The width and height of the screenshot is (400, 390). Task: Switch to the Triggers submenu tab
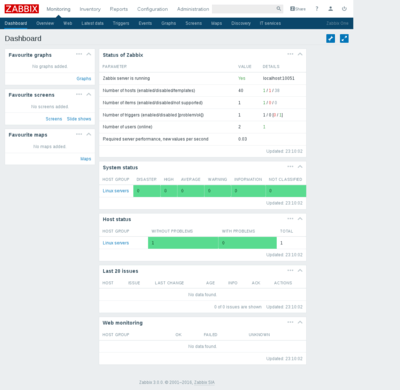pyautogui.click(x=121, y=23)
